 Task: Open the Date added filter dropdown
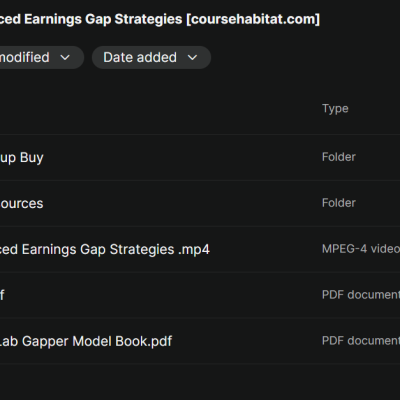[x=151, y=58]
